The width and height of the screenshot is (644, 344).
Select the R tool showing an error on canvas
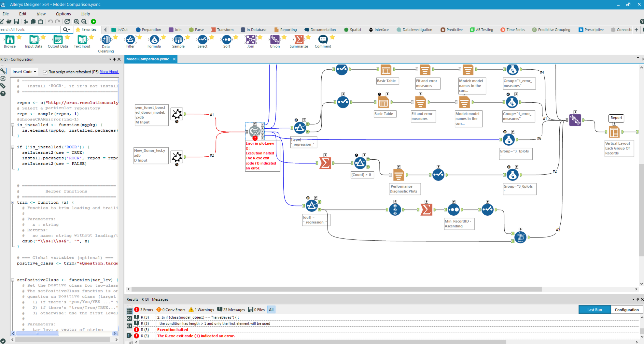255,132
